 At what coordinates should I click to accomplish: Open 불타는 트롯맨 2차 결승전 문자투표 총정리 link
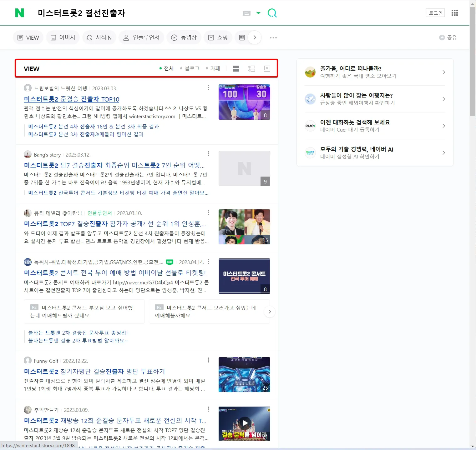click(78, 333)
